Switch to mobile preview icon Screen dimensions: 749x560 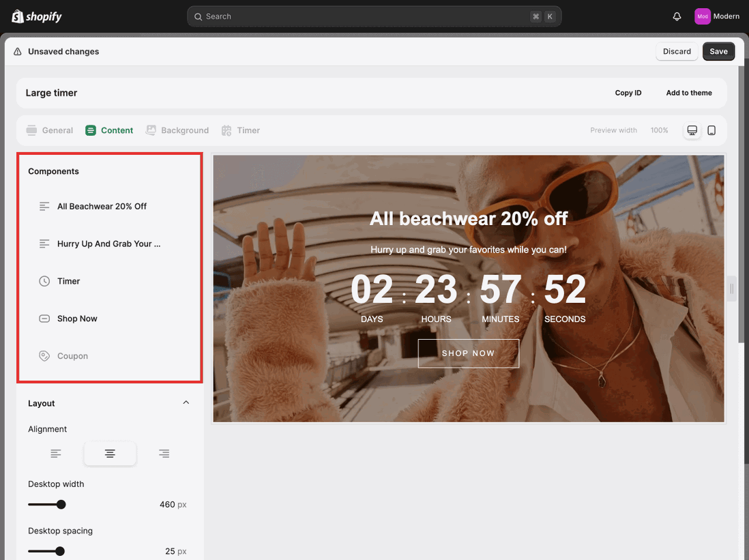tap(711, 130)
